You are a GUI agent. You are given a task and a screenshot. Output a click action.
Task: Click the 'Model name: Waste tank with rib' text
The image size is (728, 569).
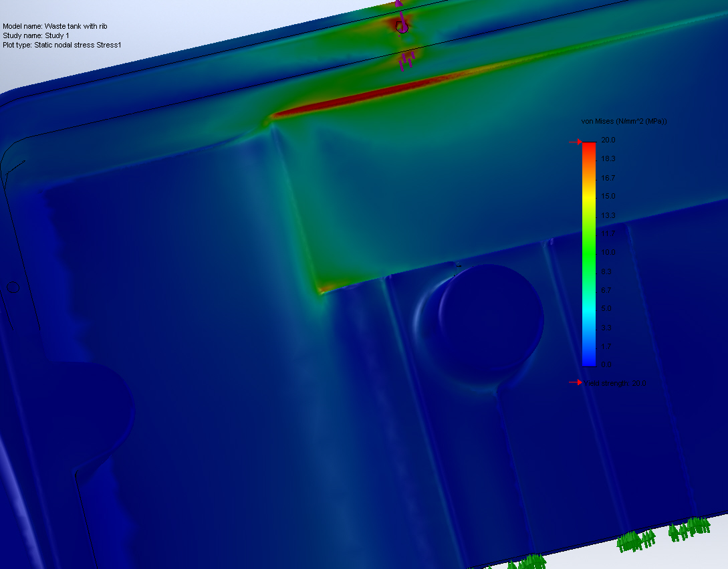coord(55,26)
